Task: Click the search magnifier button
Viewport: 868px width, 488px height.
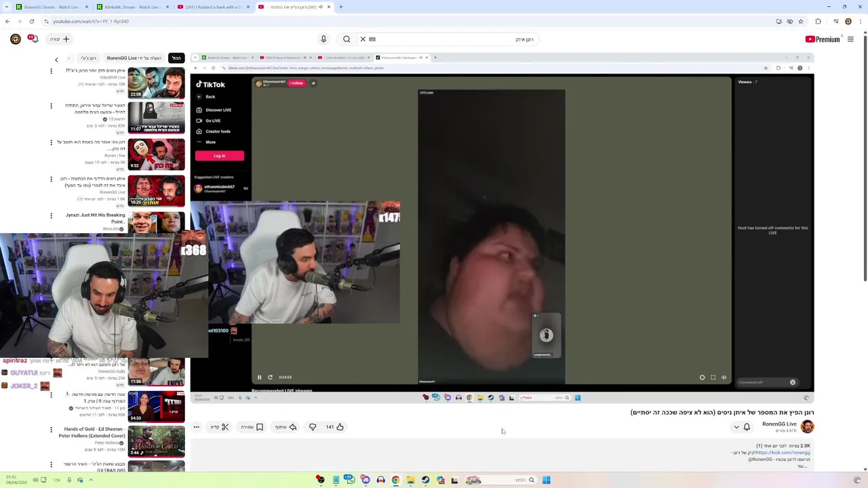Action: pos(347,39)
